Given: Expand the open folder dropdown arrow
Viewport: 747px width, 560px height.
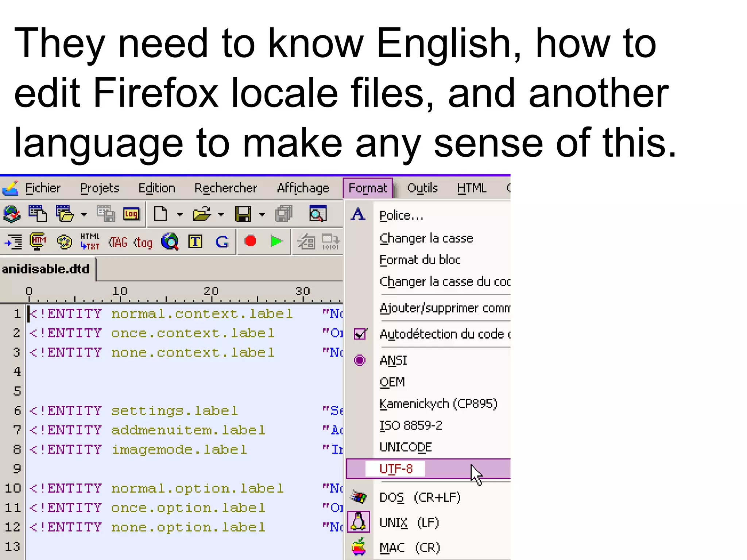Looking at the screenshot, I should click(x=221, y=214).
